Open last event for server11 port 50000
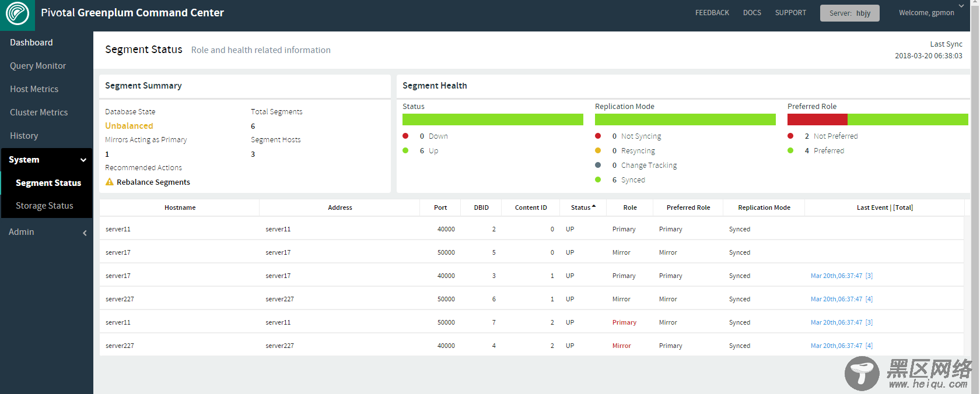This screenshot has width=980, height=394. click(x=842, y=322)
